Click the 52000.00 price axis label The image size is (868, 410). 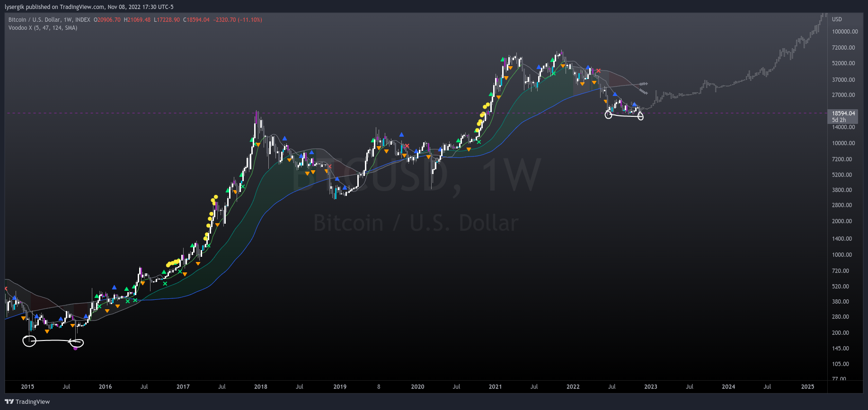pos(843,63)
